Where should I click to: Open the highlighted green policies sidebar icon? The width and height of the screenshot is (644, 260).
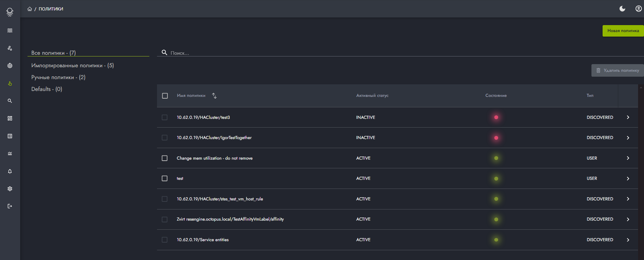pyautogui.click(x=10, y=83)
